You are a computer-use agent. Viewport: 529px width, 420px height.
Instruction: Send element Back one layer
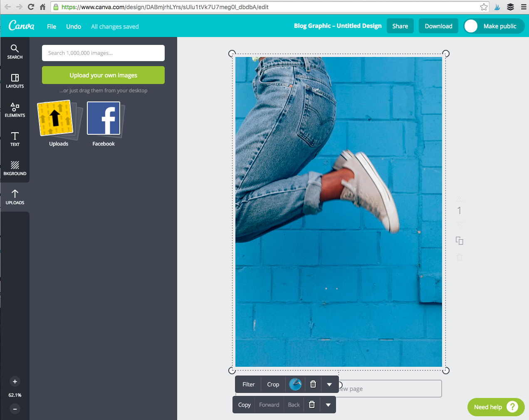pos(294,405)
